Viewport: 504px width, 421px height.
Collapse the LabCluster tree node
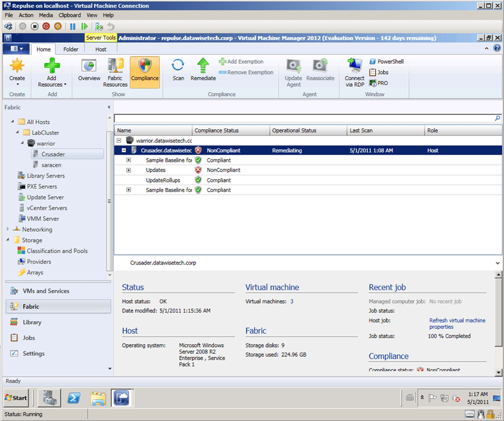(18, 132)
